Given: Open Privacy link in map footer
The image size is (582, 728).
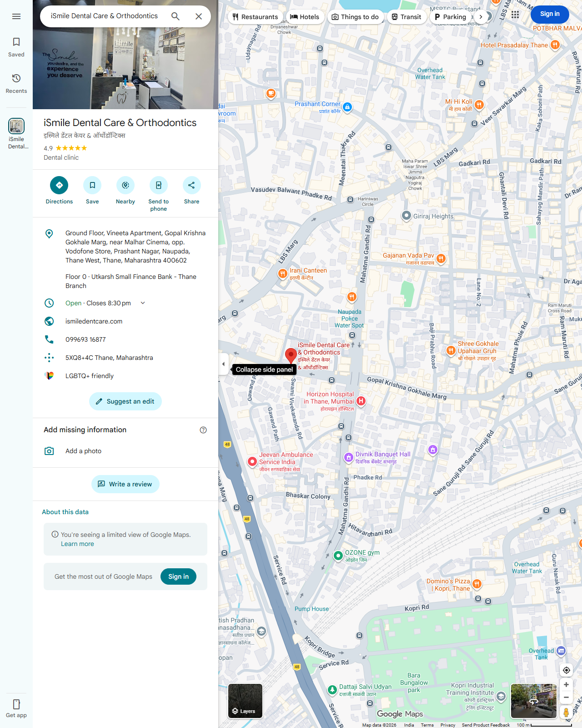Looking at the screenshot, I should coord(448,725).
